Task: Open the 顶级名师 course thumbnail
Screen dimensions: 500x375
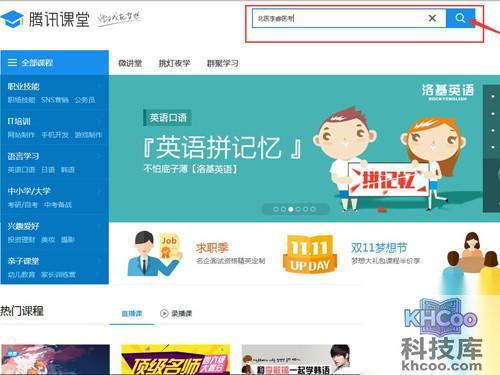Action: pos(176,360)
